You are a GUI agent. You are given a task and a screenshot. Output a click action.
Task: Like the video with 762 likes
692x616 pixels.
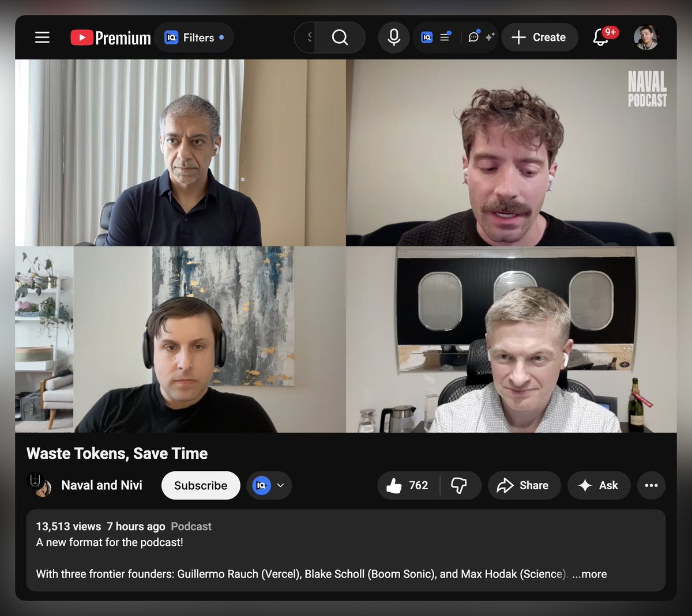tap(408, 485)
